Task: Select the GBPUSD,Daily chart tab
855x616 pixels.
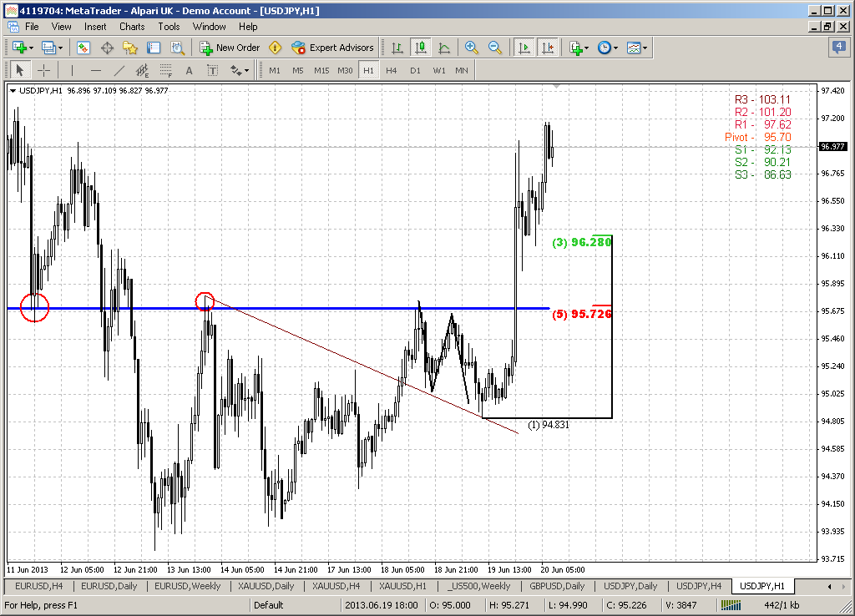Action: coord(557,586)
